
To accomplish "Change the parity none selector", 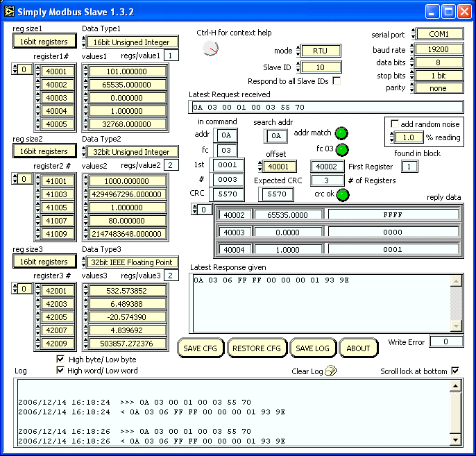I will click(x=439, y=88).
